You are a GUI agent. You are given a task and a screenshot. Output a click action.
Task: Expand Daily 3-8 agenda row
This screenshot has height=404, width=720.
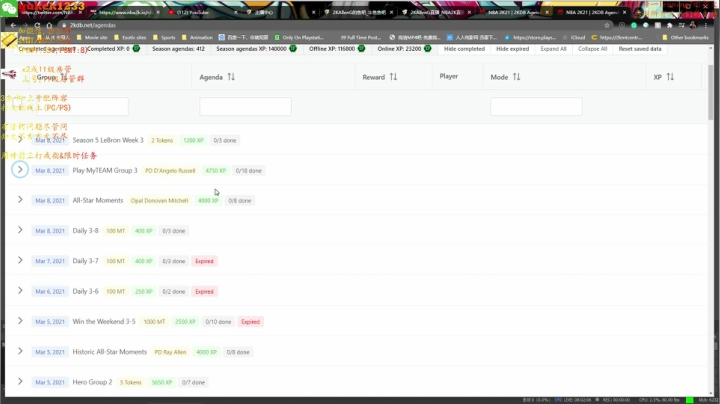pyautogui.click(x=20, y=230)
